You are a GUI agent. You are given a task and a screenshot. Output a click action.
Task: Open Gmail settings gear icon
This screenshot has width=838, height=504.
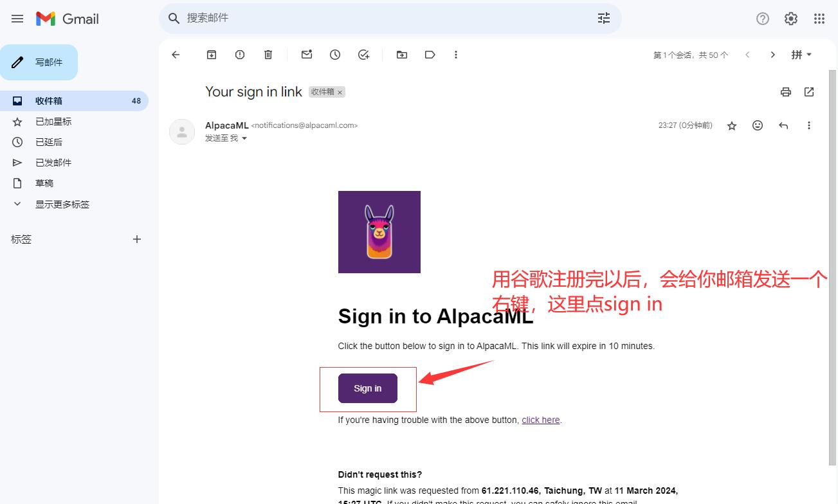click(x=791, y=19)
